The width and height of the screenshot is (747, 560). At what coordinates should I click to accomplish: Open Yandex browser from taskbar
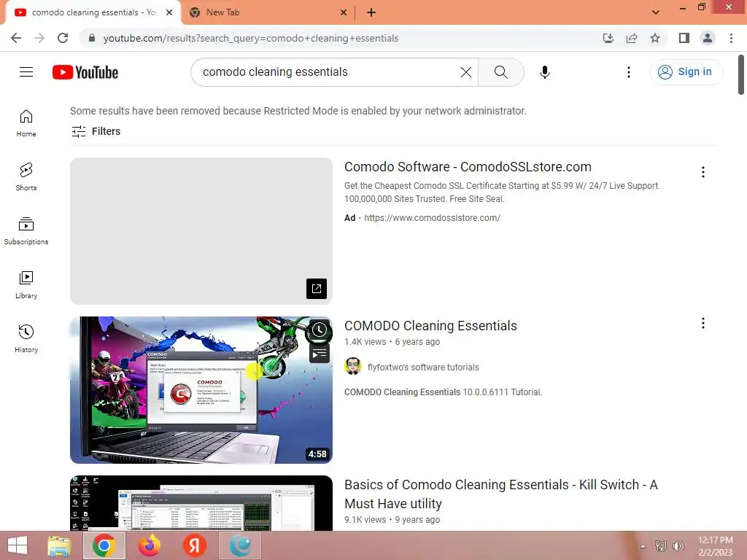(x=194, y=545)
